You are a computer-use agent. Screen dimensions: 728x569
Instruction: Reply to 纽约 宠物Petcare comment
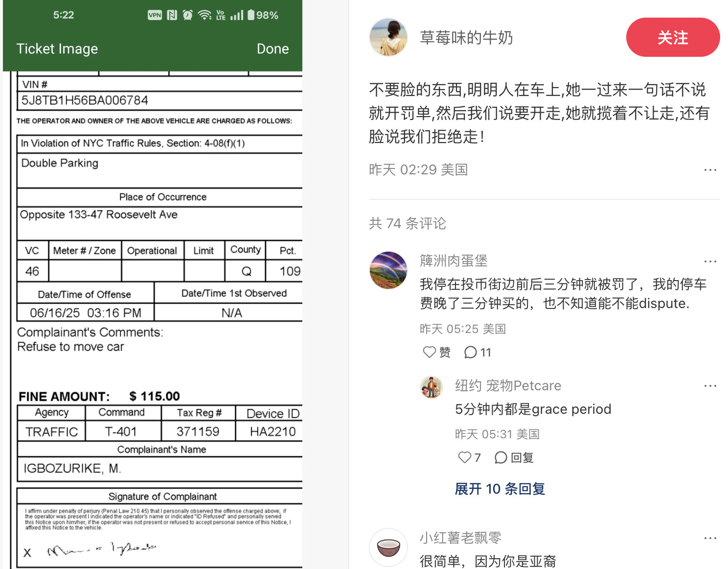pos(514,457)
